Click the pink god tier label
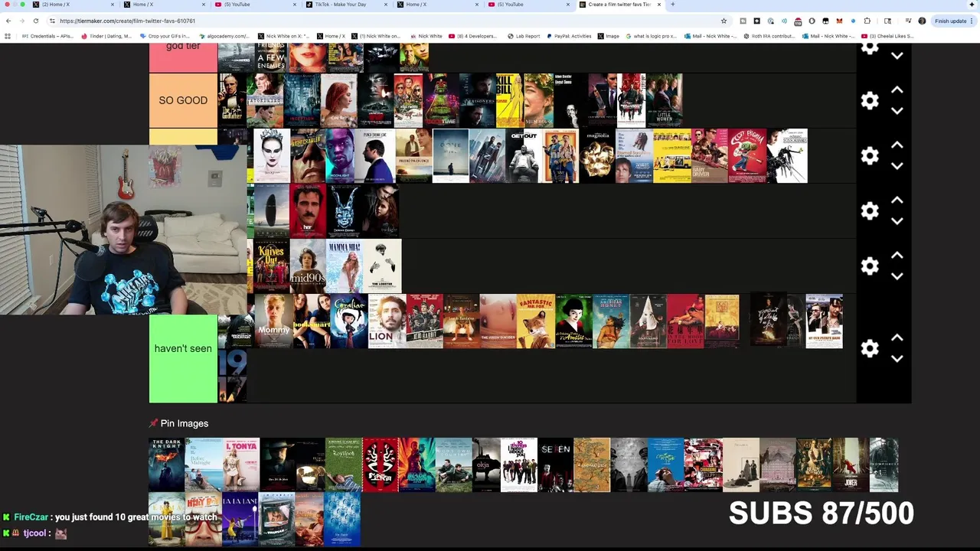This screenshot has width=980, height=551. tap(183, 57)
